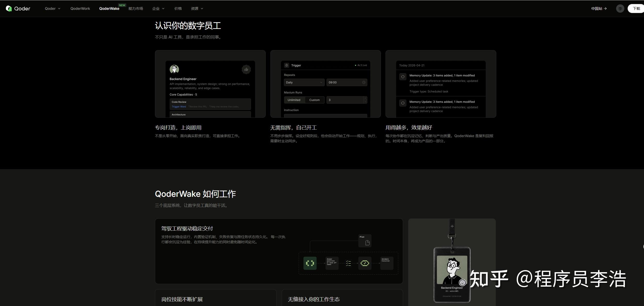The height and width of the screenshot is (306, 644).
Task: Expand the 企业 dropdown menu
Action: coord(158,9)
